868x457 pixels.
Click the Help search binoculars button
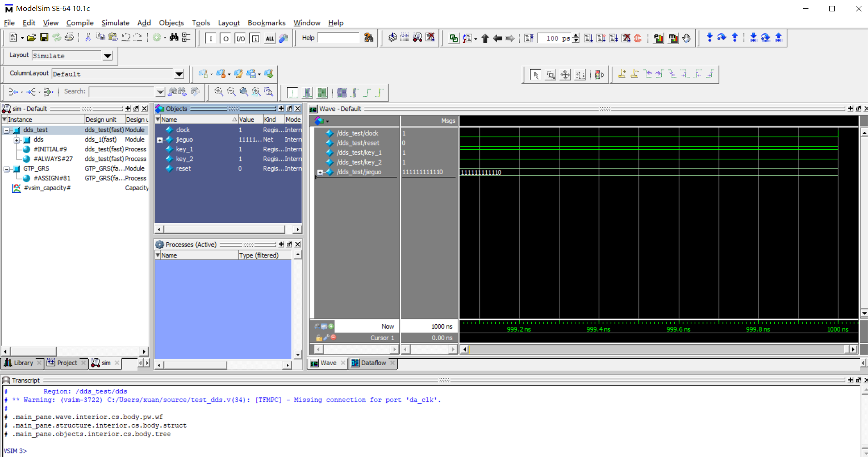coord(368,38)
